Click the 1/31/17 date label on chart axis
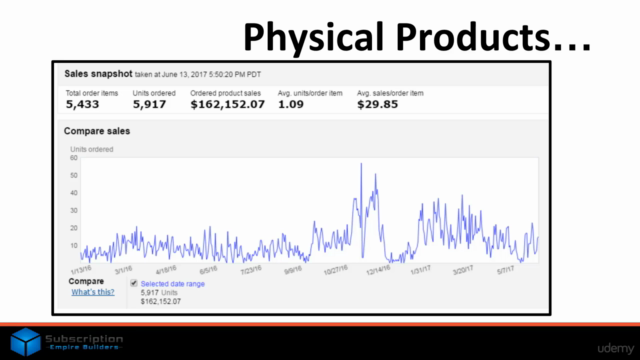 tap(420, 270)
